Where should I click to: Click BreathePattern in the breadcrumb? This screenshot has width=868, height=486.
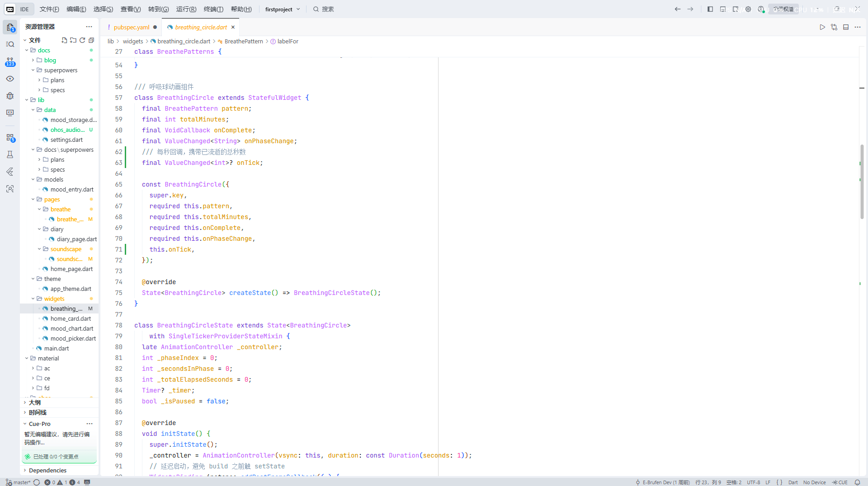click(244, 41)
